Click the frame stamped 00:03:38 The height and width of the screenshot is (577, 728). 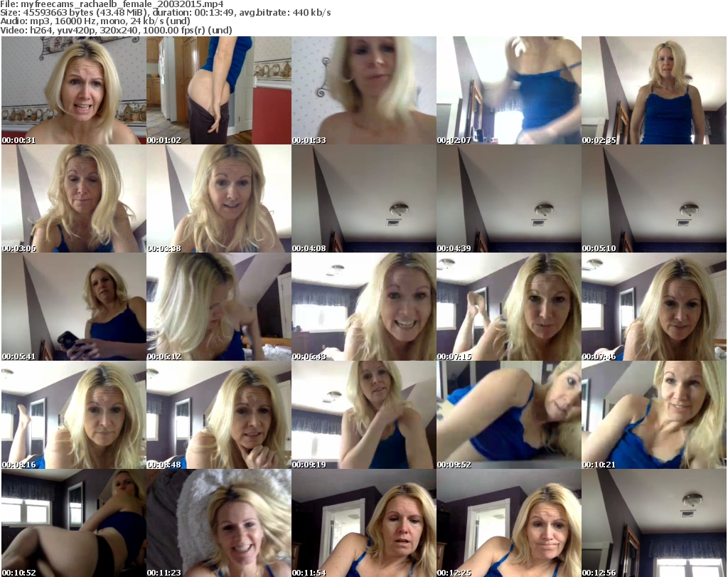219,198
